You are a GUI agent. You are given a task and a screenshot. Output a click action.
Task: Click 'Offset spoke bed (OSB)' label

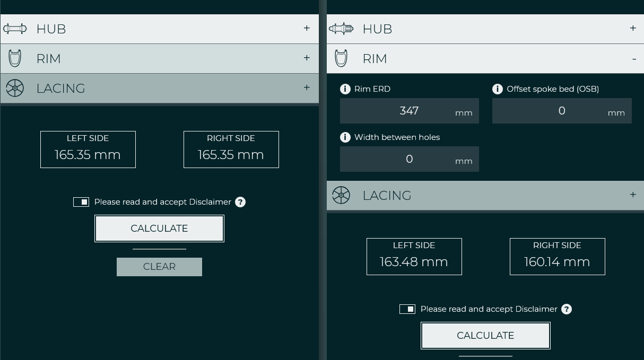(553, 89)
